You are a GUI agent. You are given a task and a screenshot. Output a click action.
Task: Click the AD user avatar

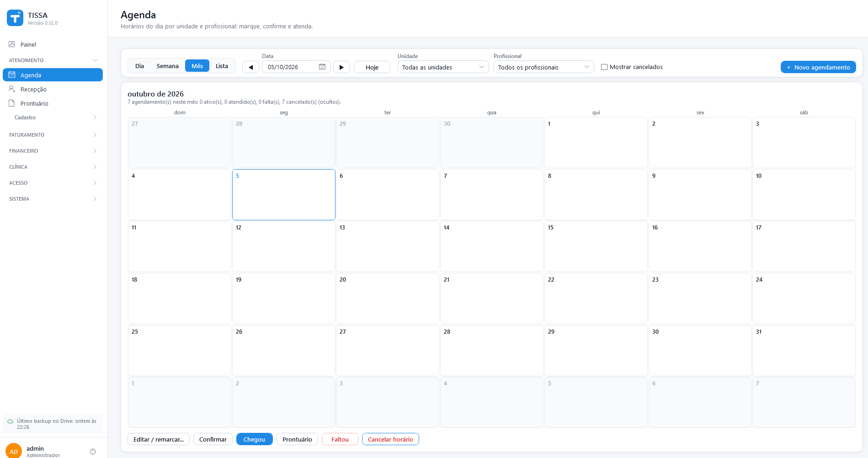pos(14,451)
